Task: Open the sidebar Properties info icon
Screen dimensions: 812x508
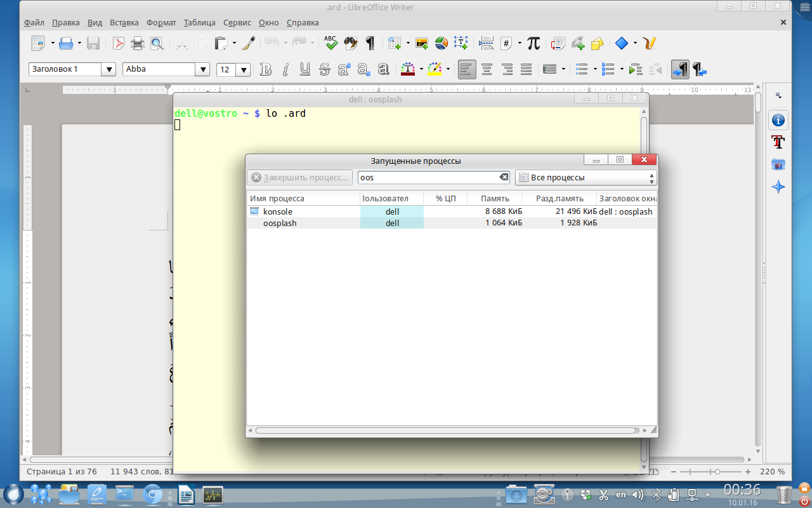Action: pyautogui.click(x=778, y=120)
